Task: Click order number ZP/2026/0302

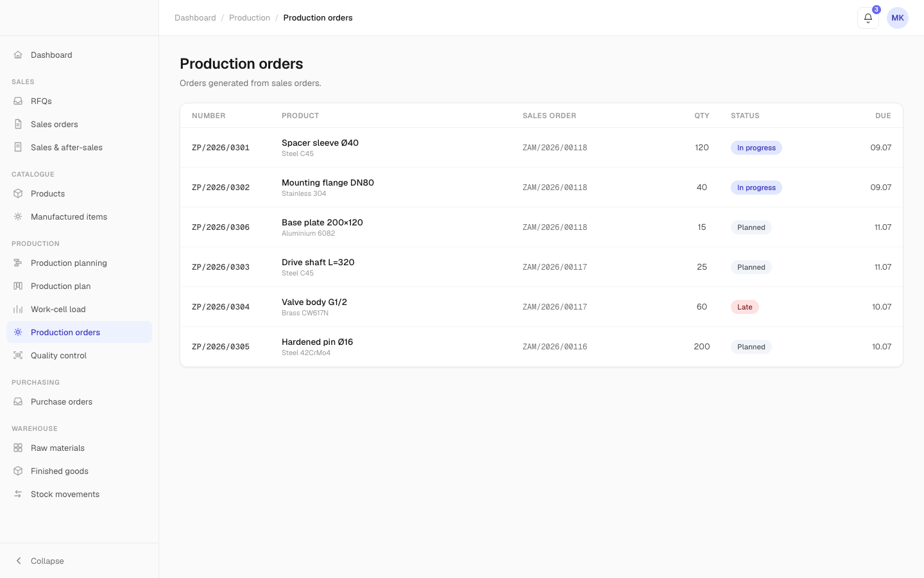Action: pyautogui.click(x=221, y=188)
